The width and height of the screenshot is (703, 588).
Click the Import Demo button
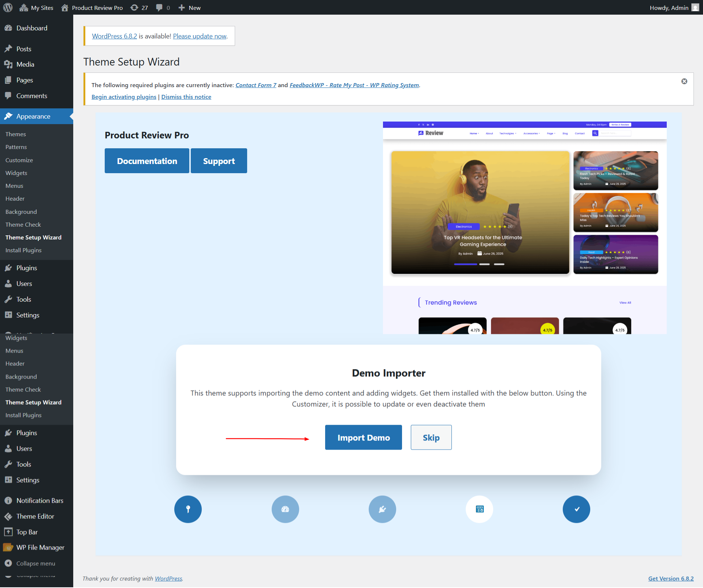click(x=364, y=438)
